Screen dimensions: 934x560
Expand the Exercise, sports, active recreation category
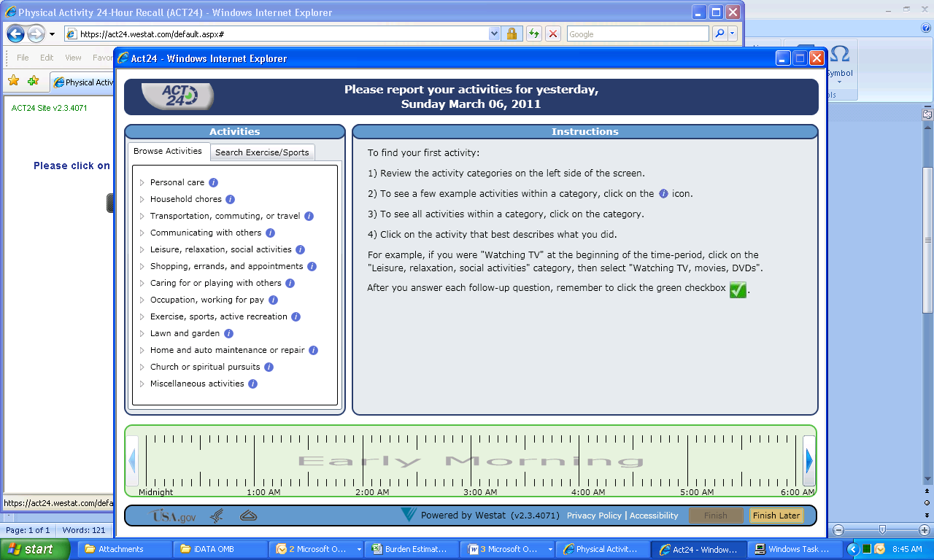[218, 317]
